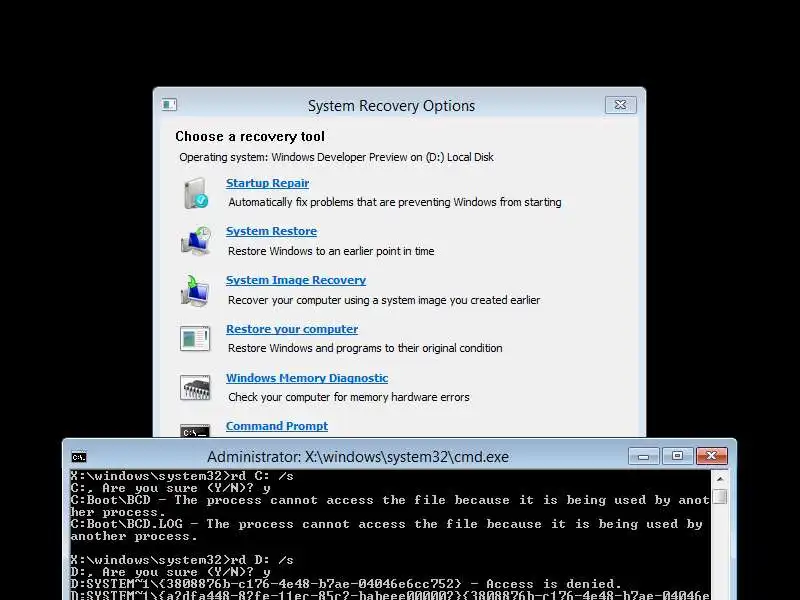Image resolution: width=800 pixels, height=600 pixels.
Task: Click 'Recover your computer using a system image' text
Action: [x=384, y=300]
